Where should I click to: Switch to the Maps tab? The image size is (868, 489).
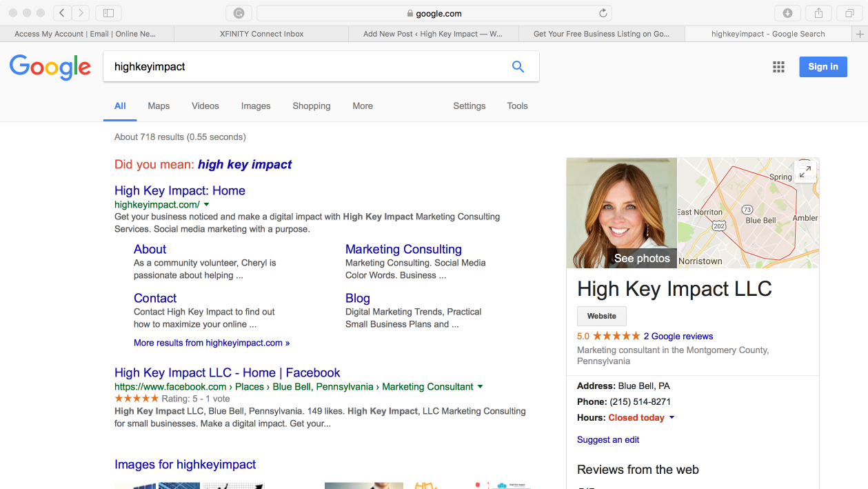pos(159,106)
